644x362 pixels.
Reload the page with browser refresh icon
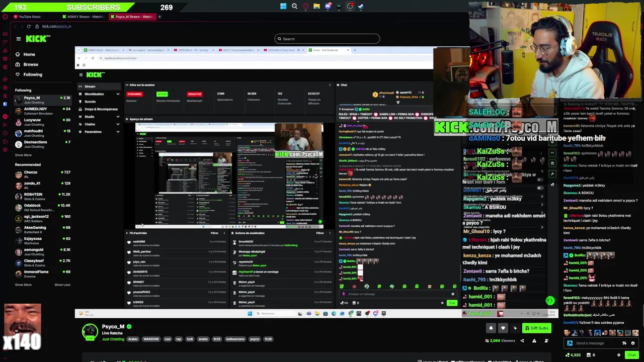click(29, 26)
